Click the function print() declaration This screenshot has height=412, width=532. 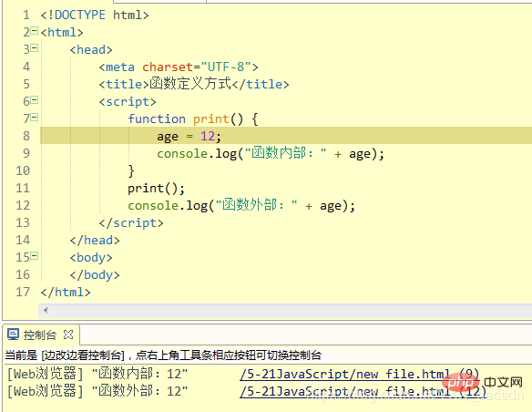(x=193, y=118)
